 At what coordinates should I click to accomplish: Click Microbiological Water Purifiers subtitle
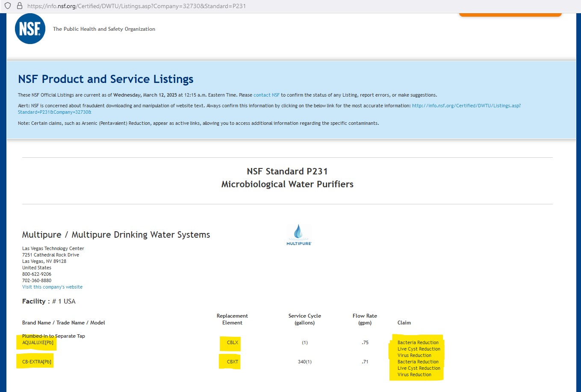[x=287, y=184]
